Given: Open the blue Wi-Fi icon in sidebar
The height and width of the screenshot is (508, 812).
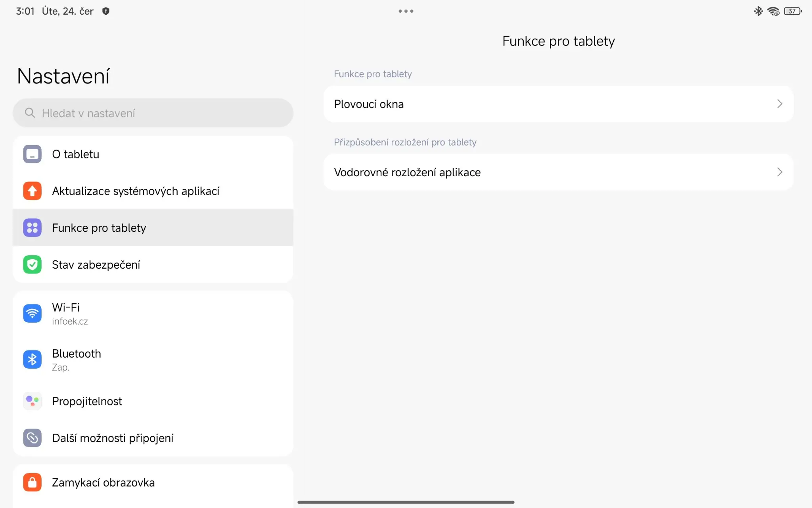Looking at the screenshot, I should (32, 314).
